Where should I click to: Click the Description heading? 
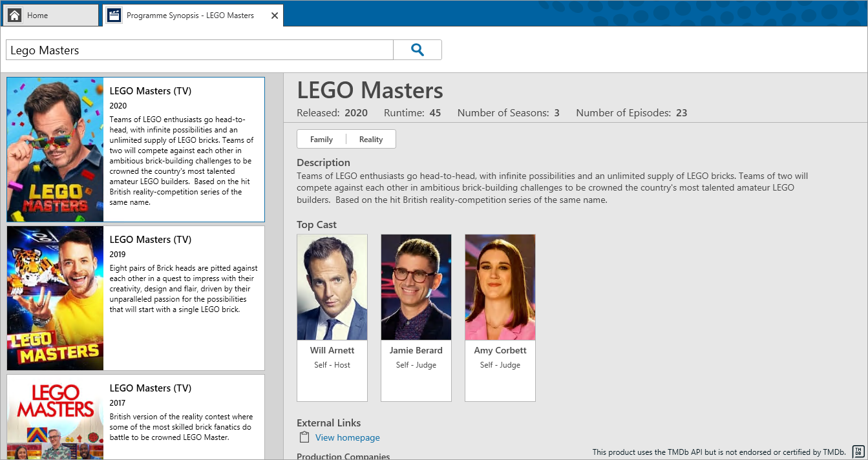click(323, 163)
